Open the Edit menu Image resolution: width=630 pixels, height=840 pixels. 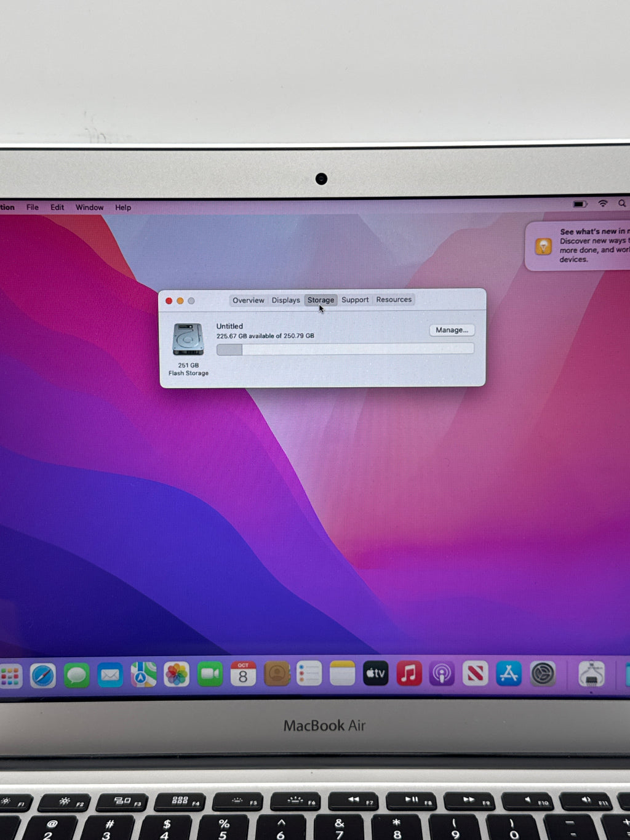coord(57,207)
